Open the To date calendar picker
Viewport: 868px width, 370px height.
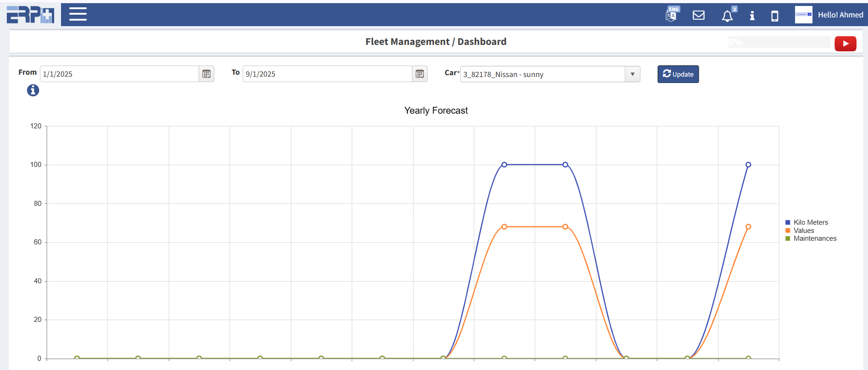coord(419,74)
